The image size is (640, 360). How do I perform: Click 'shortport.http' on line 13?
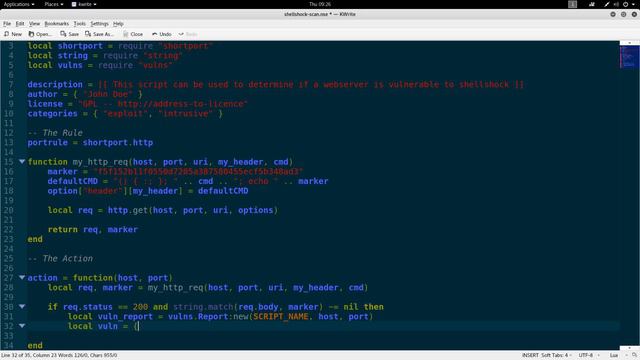point(118,142)
